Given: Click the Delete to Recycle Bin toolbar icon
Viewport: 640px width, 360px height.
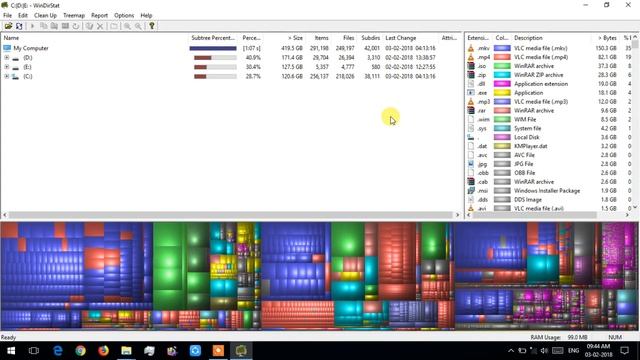Looking at the screenshot, I should pyautogui.click(x=89, y=26).
